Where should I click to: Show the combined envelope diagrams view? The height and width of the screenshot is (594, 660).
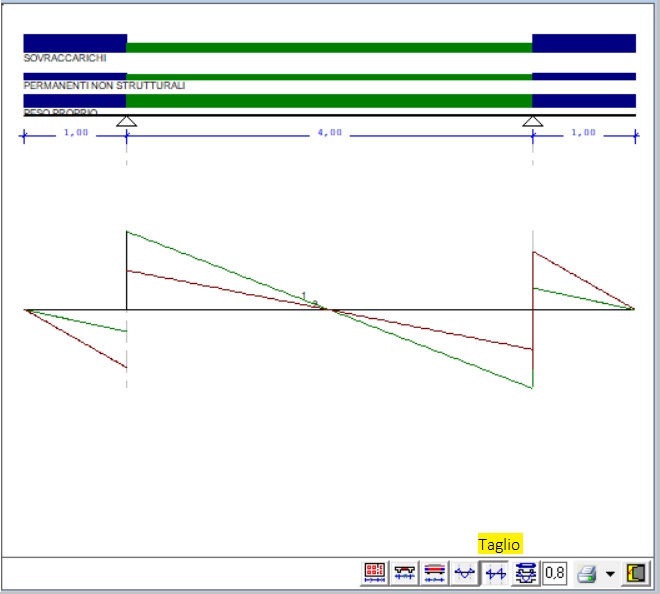[x=526, y=573]
